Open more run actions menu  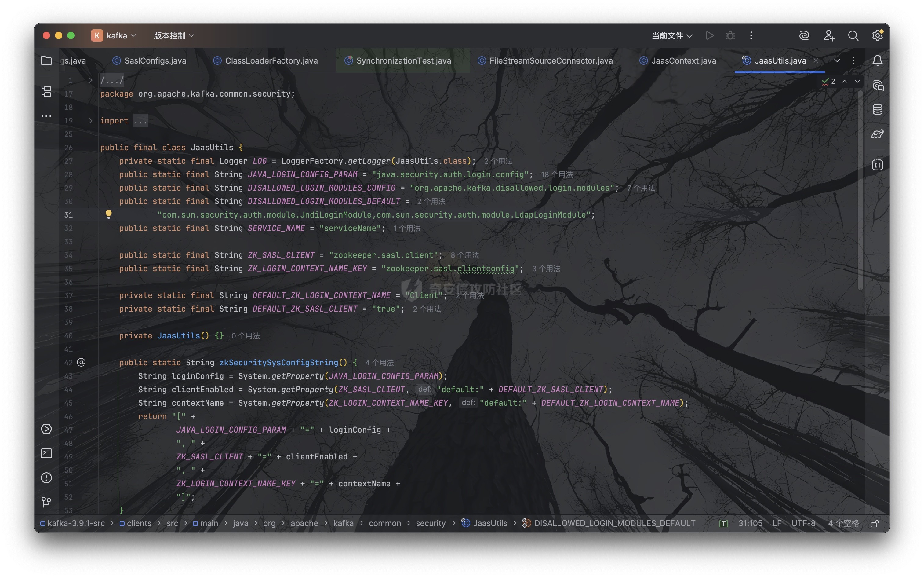pyautogui.click(x=751, y=35)
